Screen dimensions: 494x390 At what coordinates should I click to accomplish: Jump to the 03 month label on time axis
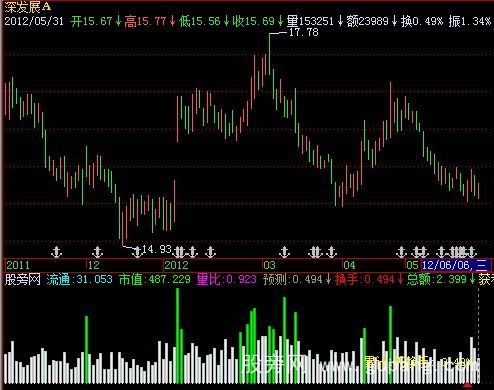pos(269,265)
